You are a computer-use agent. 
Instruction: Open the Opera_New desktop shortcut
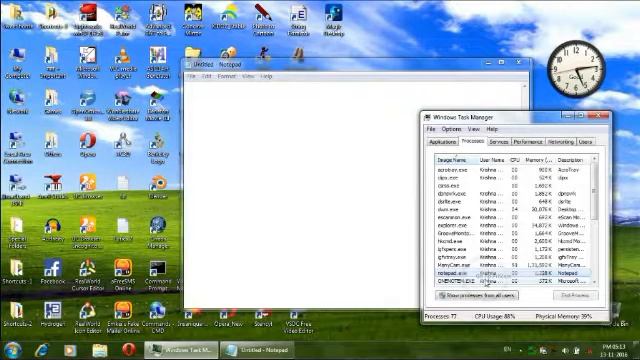pos(228,319)
